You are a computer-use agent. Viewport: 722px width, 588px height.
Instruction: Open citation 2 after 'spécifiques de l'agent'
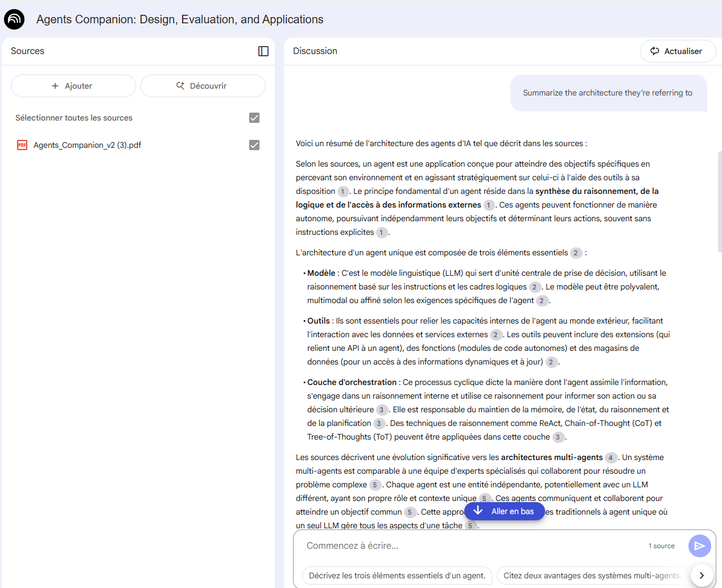[x=542, y=301]
